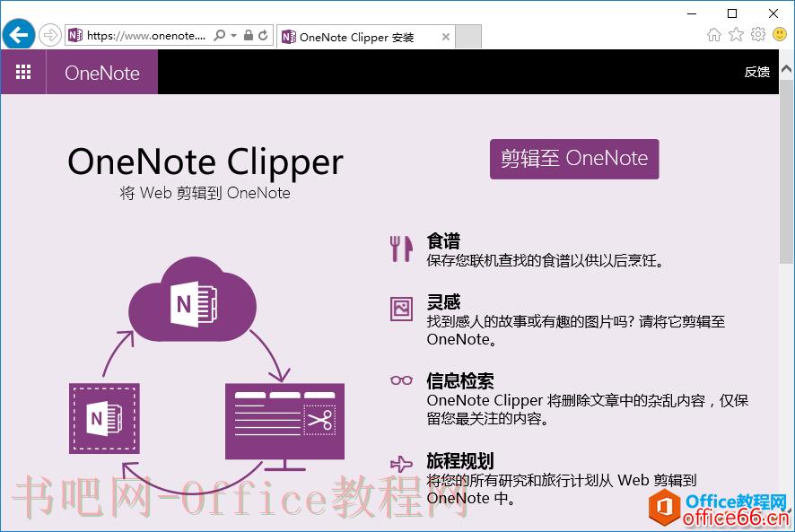Screen dimensions: 795x532
Task: Click the vertical scrollbar thumb
Action: coord(787,171)
